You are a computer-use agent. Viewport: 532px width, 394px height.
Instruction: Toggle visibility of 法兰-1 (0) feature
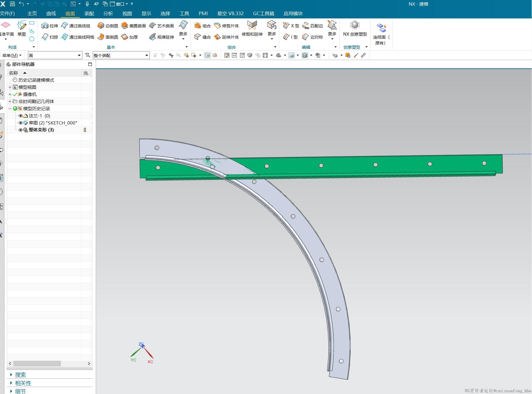[21, 116]
